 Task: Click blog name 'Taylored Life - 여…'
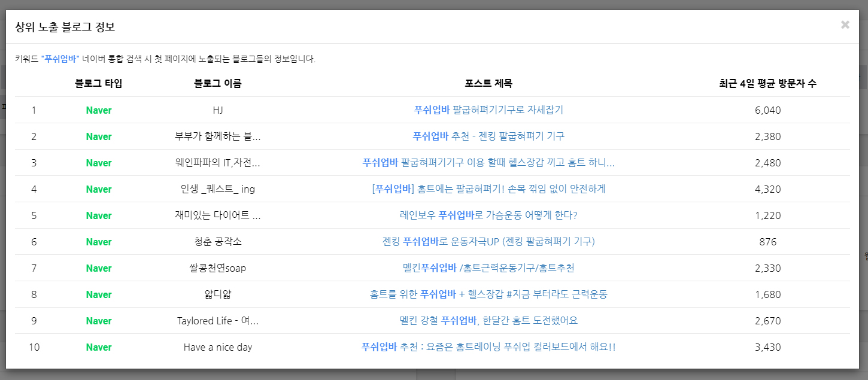pyautogui.click(x=218, y=321)
